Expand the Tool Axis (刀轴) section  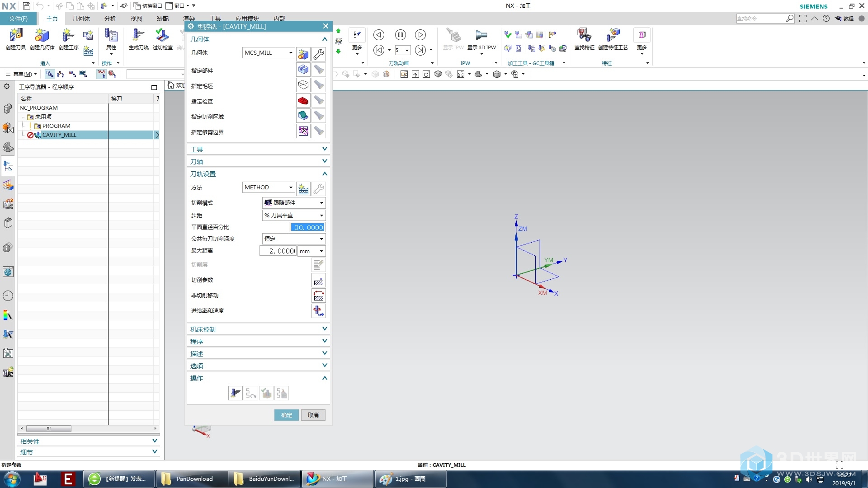(x=258, y=161)
